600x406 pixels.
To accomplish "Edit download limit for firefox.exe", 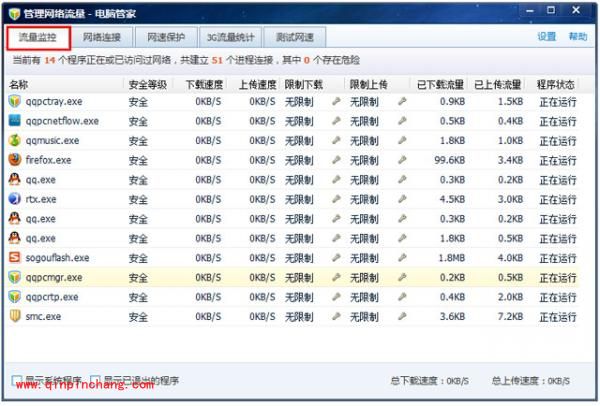I will point(336,160).
